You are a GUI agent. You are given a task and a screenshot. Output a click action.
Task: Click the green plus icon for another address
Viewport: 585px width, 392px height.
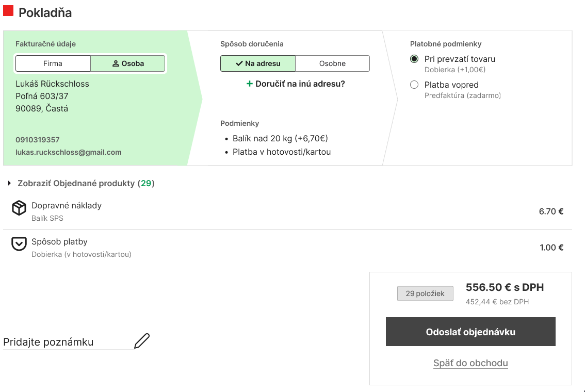(x=250, y=84)
